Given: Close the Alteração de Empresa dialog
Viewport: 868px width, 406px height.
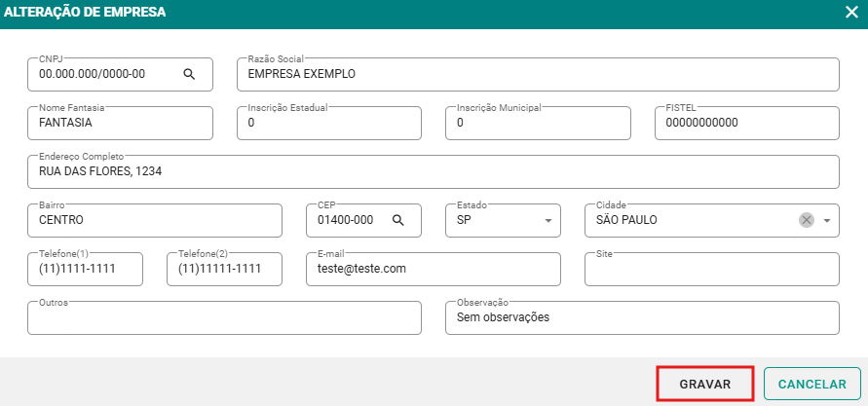Looking at the screenshot, I should [850, 13].
